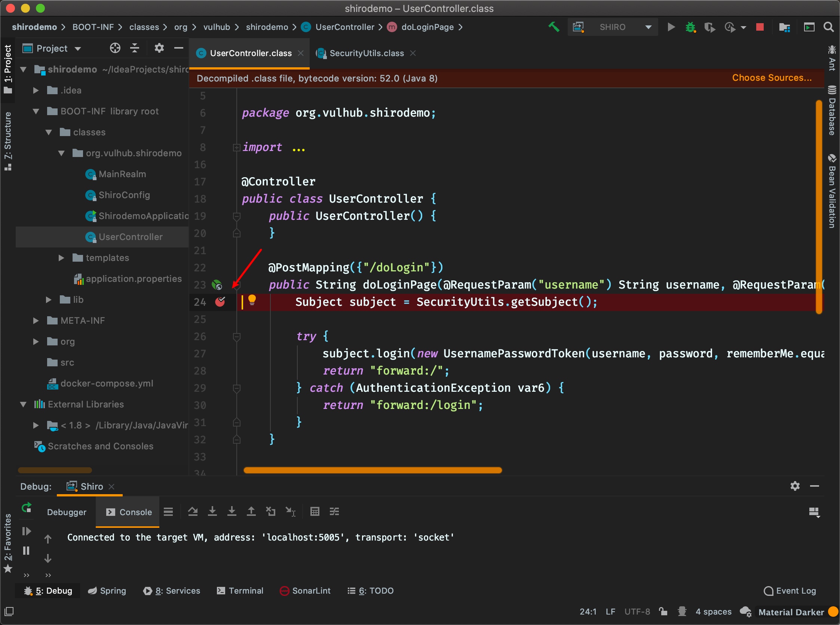Viewport: 840px width, 625px height.
Task: Expand the templates folder
Action: pos(61,258)
